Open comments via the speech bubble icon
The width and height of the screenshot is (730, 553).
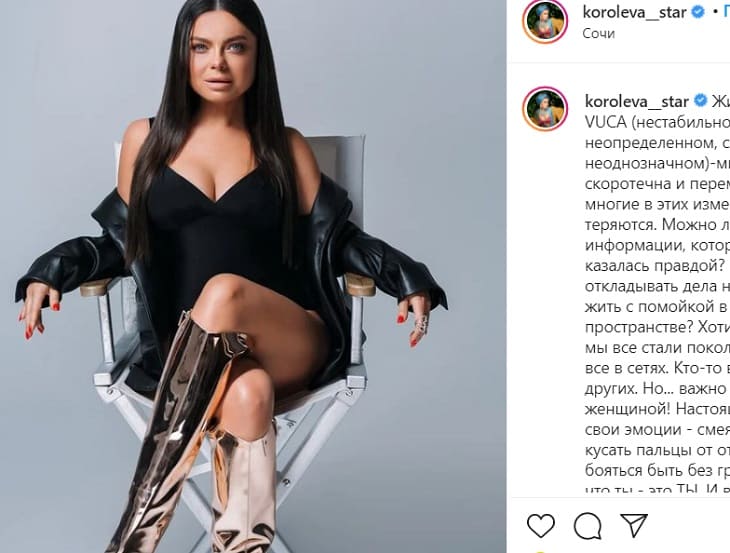pyautogui.click(x=588, y=526)
